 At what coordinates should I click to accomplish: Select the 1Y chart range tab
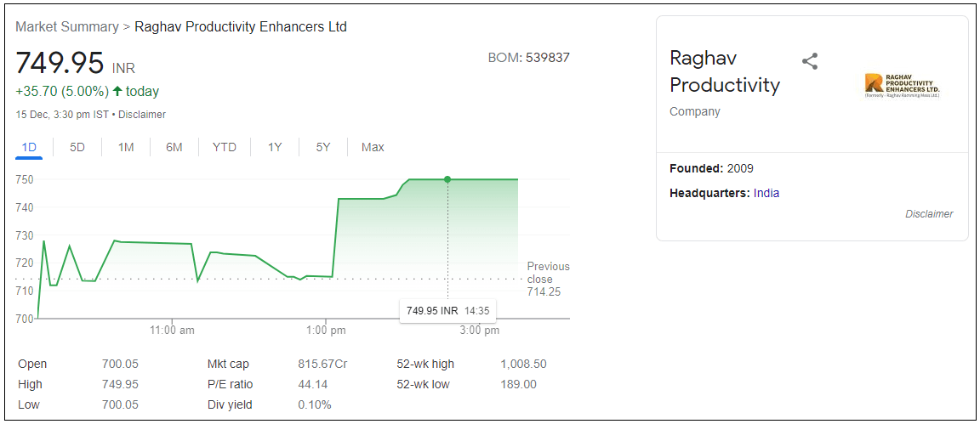[x=275, y=147]
